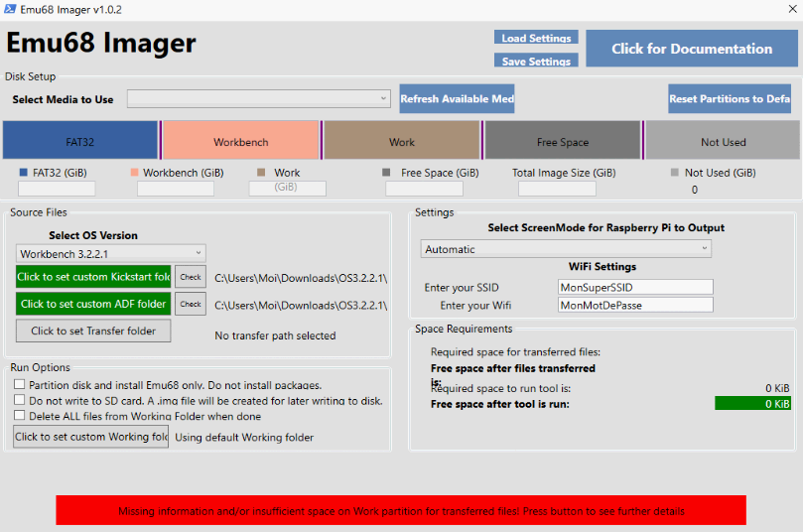The width and height of the screenshot is (803, 532).
Task: Click the SSID input field
Action: (635, 287)
